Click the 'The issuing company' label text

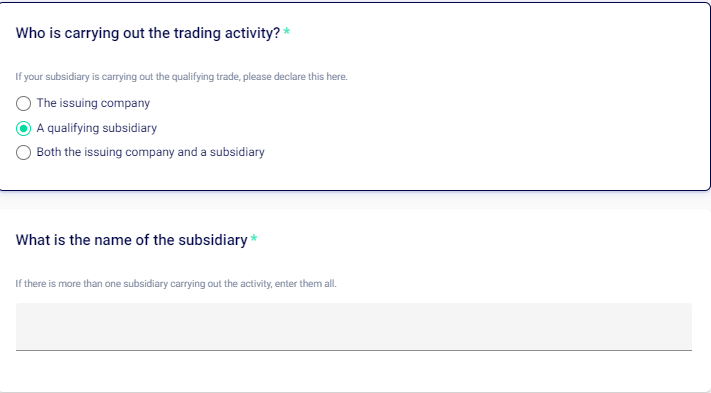pos(93,103)
